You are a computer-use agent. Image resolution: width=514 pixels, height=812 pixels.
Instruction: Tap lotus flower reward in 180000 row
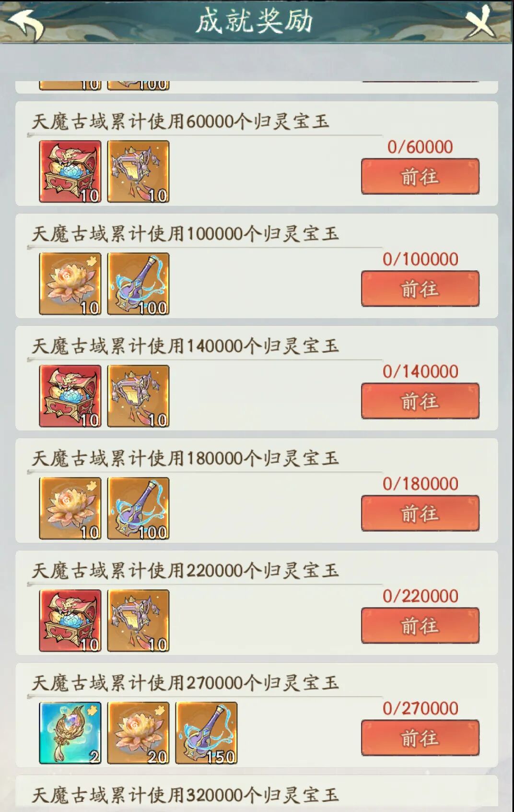coord(70,508)
